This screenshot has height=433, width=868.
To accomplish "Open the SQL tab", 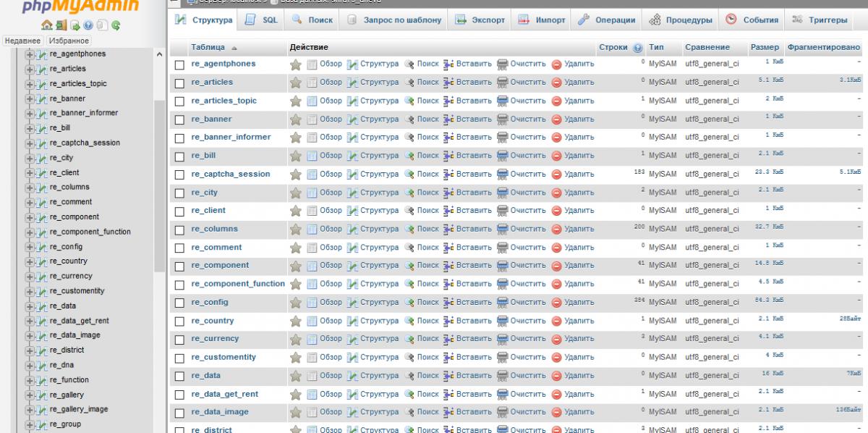I will tap(262, 20).
